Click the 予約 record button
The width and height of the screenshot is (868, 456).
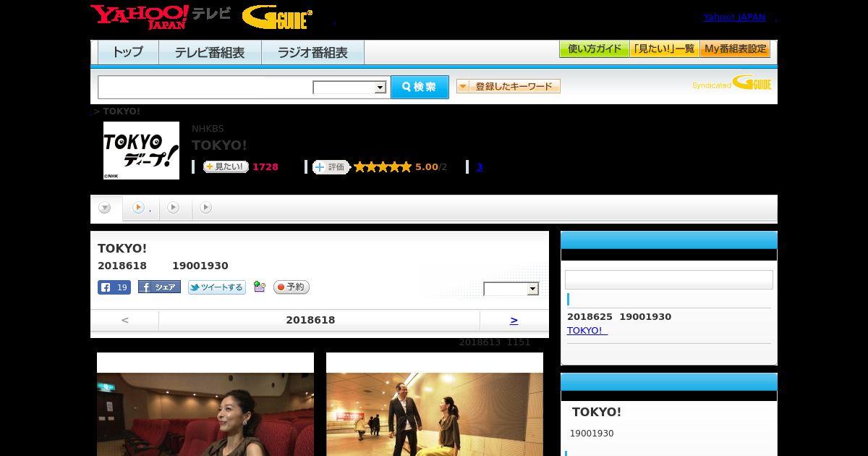292,287
